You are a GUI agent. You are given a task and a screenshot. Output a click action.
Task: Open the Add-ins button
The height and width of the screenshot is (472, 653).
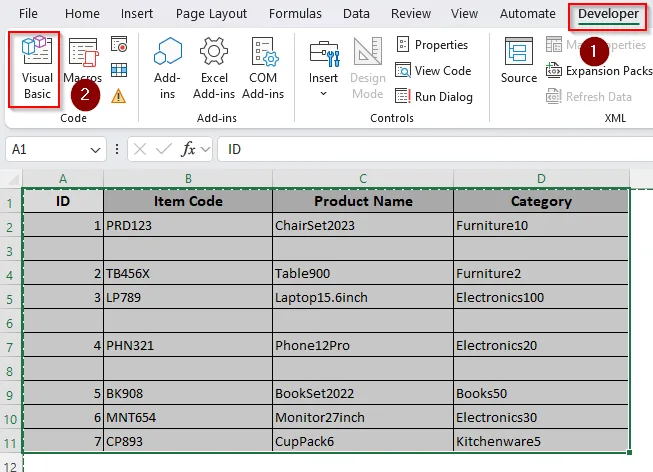click(167, 69)
